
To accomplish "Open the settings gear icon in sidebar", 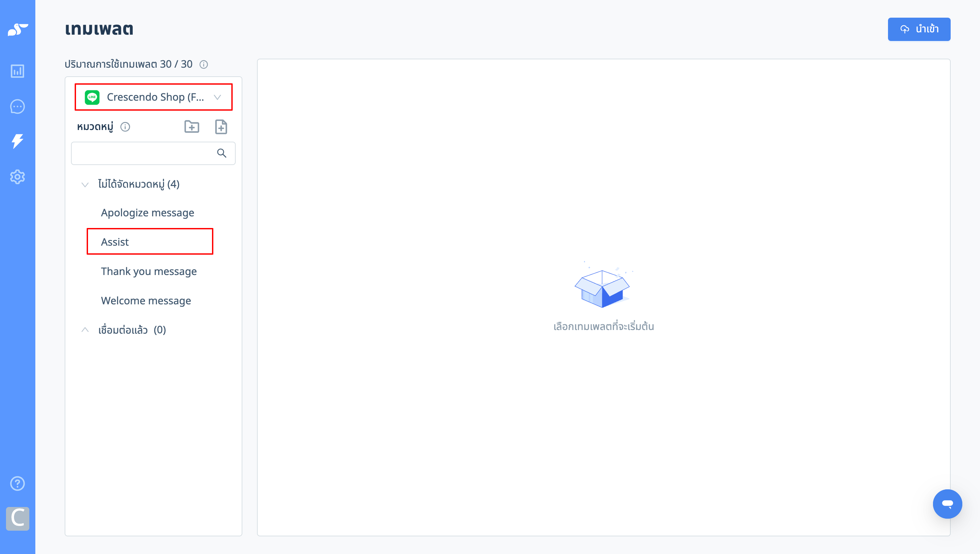I will 17,177.
